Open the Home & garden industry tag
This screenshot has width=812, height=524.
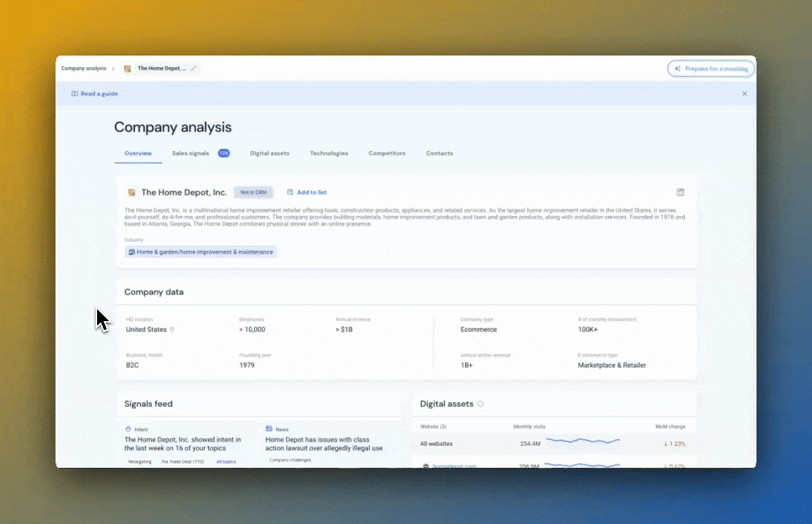(x=201, y=253)
